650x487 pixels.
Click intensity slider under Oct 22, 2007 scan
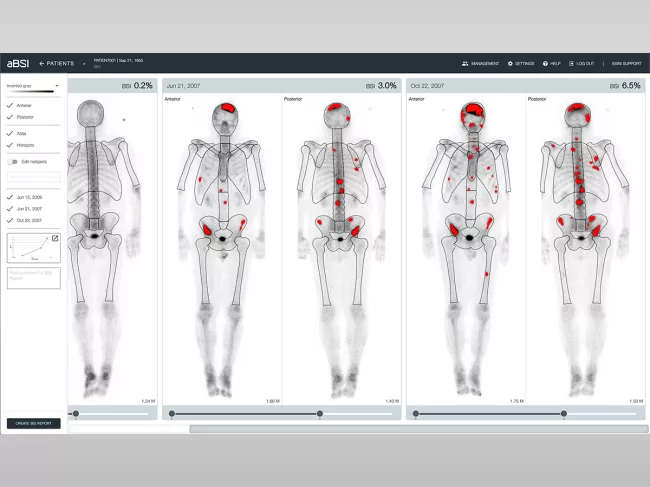click(564, 413)
